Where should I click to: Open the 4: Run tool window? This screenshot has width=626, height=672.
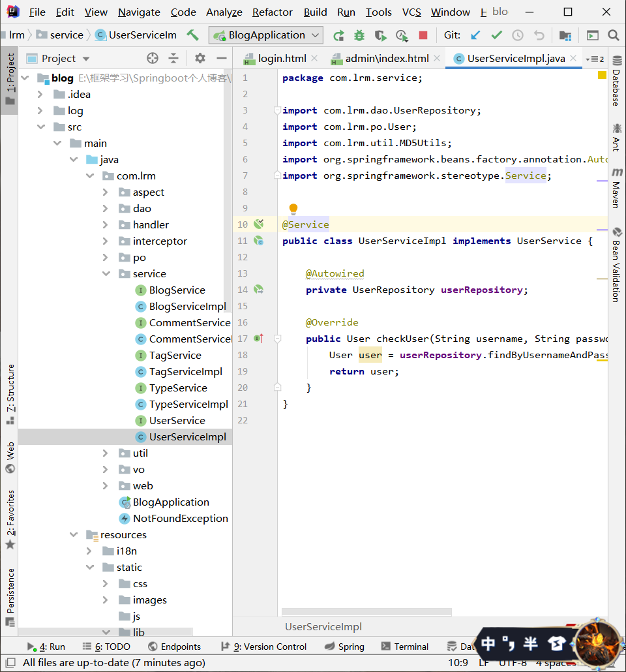point(46,647)
